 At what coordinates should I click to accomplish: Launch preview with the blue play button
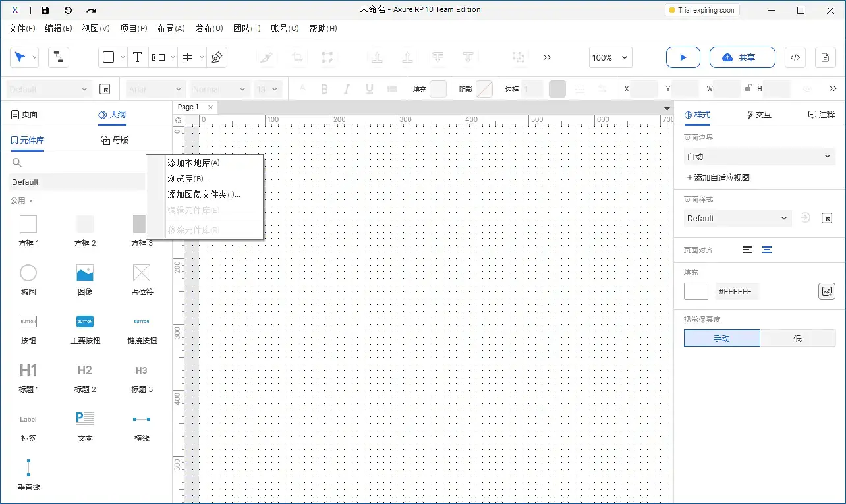[x=683, y=57]
